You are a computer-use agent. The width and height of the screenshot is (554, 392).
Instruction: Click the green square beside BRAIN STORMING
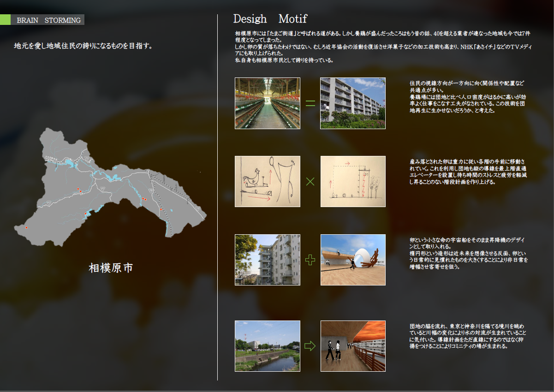coord(5,20)
